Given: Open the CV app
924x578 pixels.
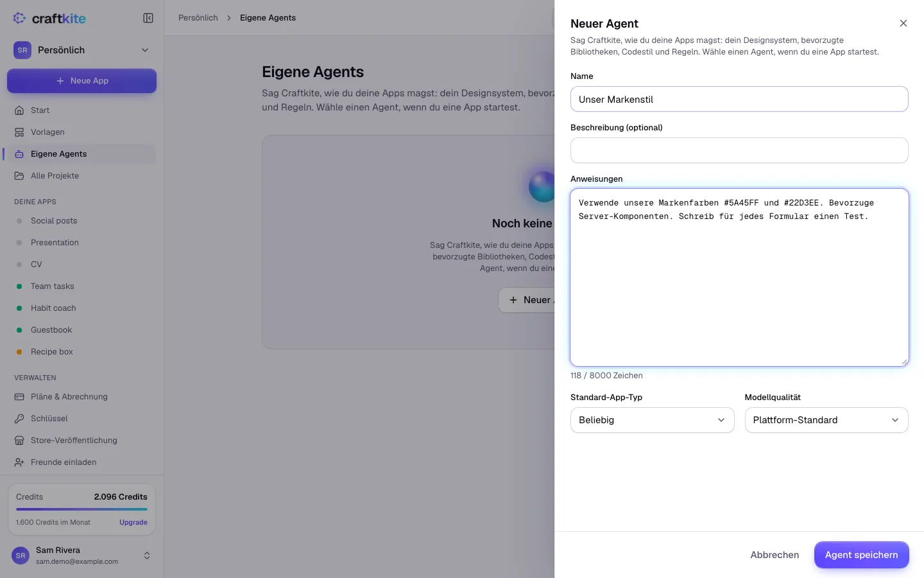Looking at the screenshot, I should 81,265.
